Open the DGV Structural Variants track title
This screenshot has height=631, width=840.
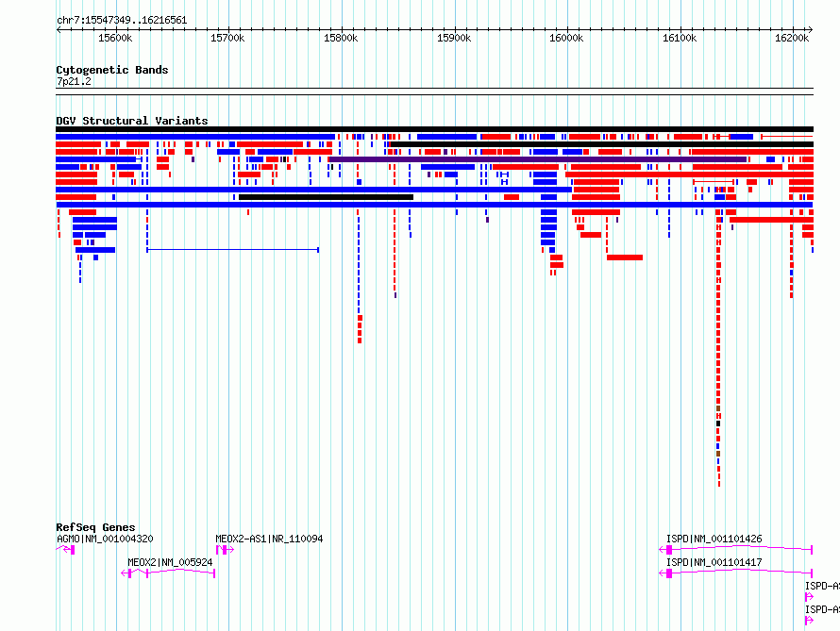tap(132, 121)
